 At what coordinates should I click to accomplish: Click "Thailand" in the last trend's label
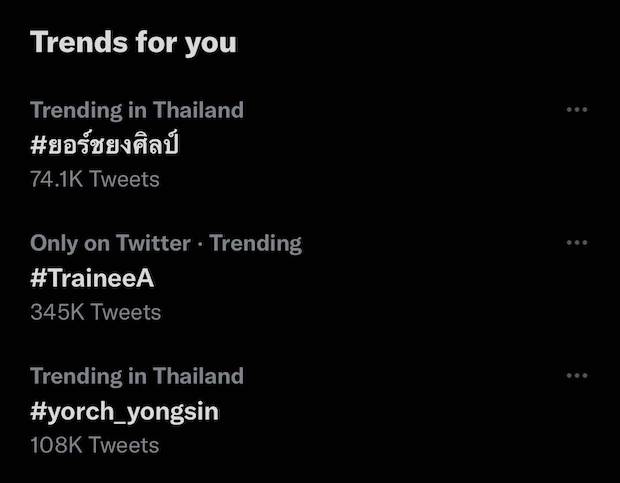198,376
